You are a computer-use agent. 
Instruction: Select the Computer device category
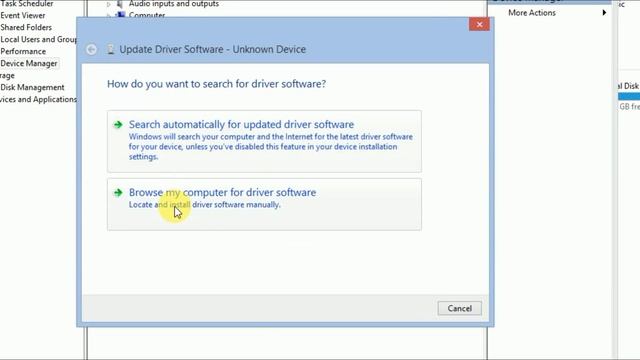click(x=147, y=15)
